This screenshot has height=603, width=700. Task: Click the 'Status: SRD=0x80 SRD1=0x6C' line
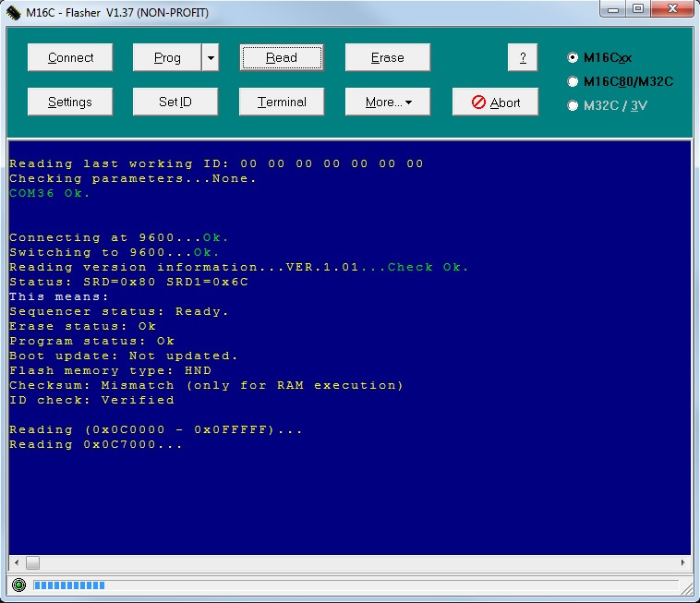128,282
